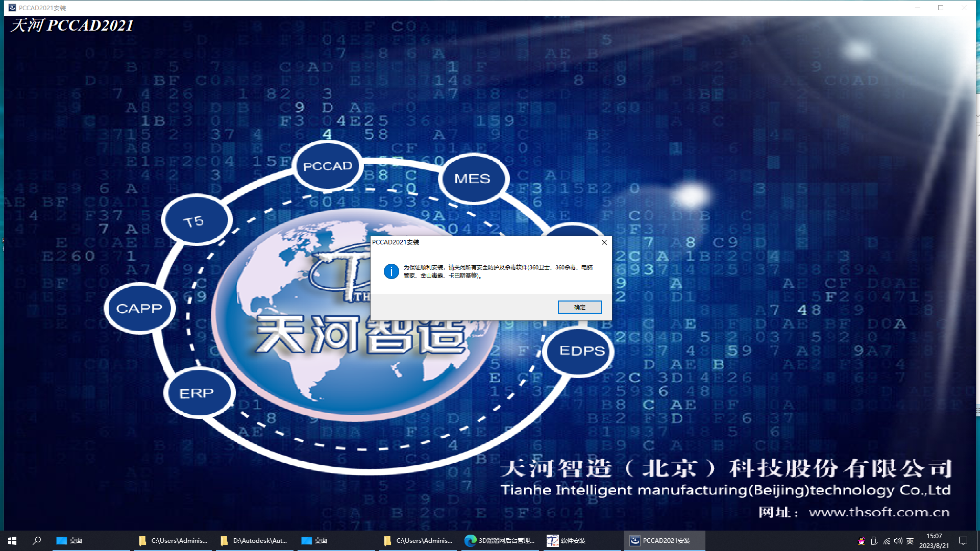Screen dimensions: 980x551
Task: Open the QQ penguin tray icon
Action: coord(861,541)
